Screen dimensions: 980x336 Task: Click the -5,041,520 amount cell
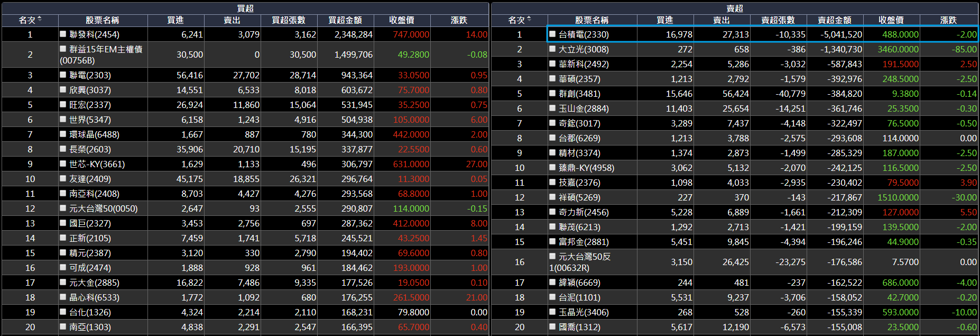click(835, 34)
